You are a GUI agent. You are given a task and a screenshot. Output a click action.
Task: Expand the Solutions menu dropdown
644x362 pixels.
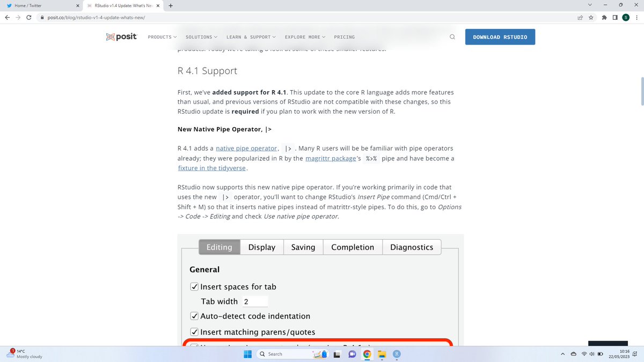coord(201,37)
